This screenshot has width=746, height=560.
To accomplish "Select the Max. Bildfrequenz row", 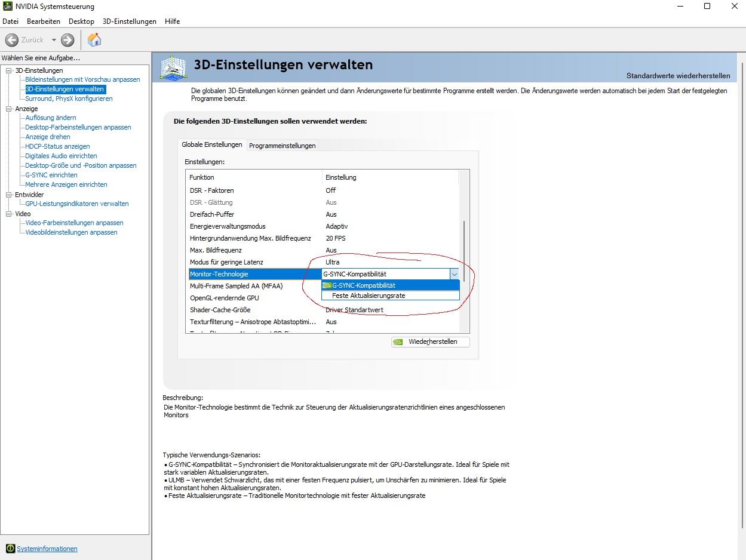I will 323,250.
